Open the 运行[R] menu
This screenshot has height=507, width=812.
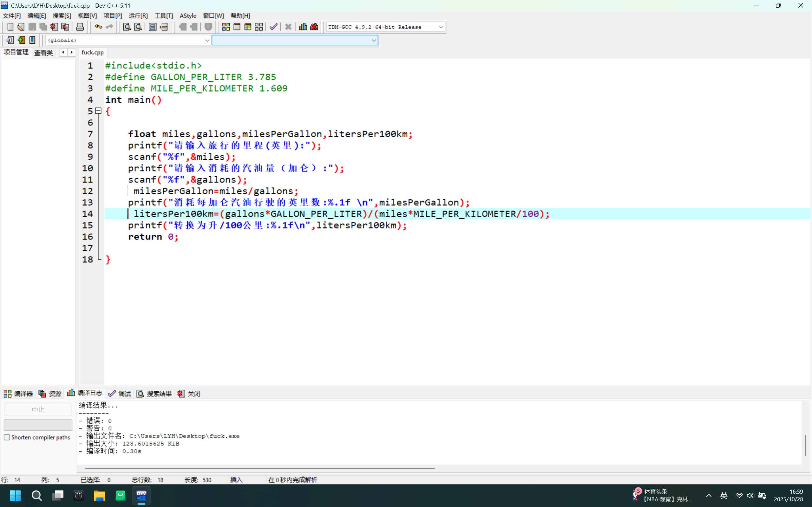tap(138, 16)
